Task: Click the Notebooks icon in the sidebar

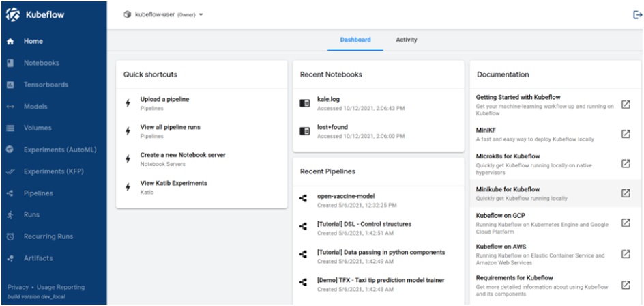Action: click(x=10, y=63)
